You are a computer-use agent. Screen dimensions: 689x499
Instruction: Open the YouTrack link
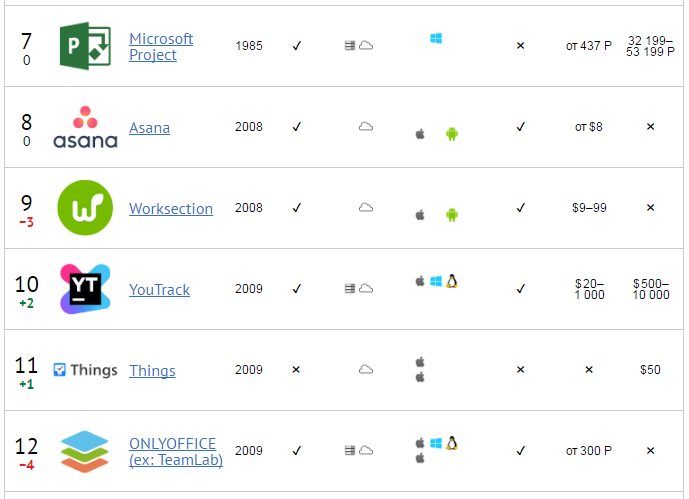[159, 290]
